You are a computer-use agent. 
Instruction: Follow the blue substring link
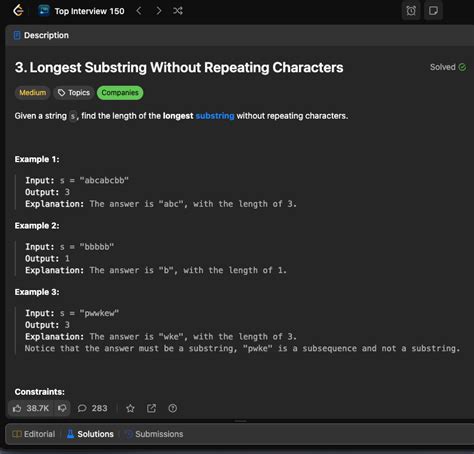tap(215, 116)
